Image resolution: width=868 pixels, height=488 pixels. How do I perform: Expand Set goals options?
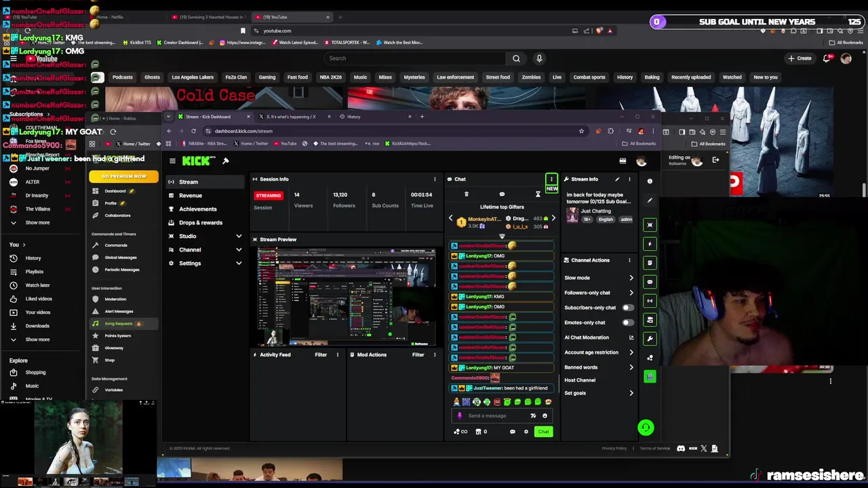point(631,393)
